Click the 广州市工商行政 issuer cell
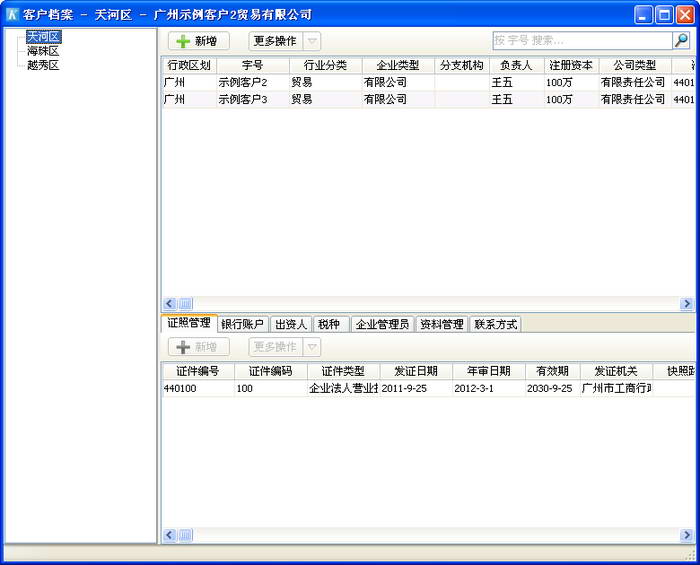The height and width of the screenshot is (565, 700). point(616,388)
